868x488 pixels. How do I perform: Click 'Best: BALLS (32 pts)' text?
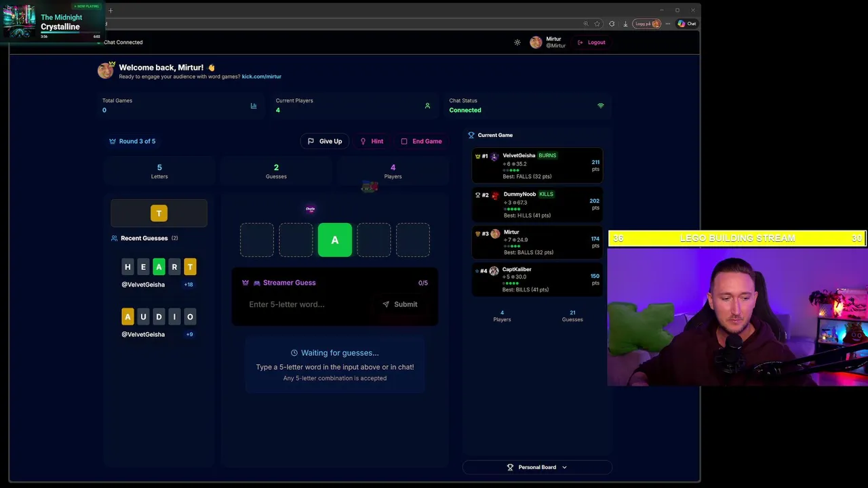pos(528,252)
